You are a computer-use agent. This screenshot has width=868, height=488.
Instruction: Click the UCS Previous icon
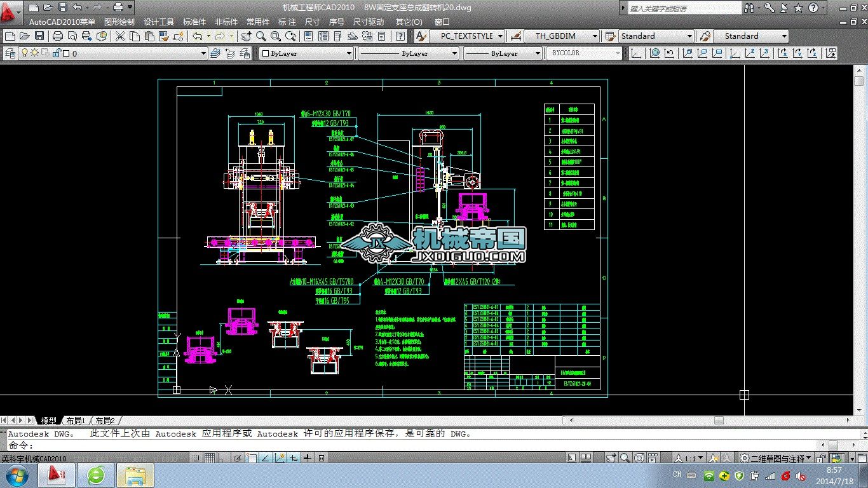pyautogui.click(x=670, y=53)
